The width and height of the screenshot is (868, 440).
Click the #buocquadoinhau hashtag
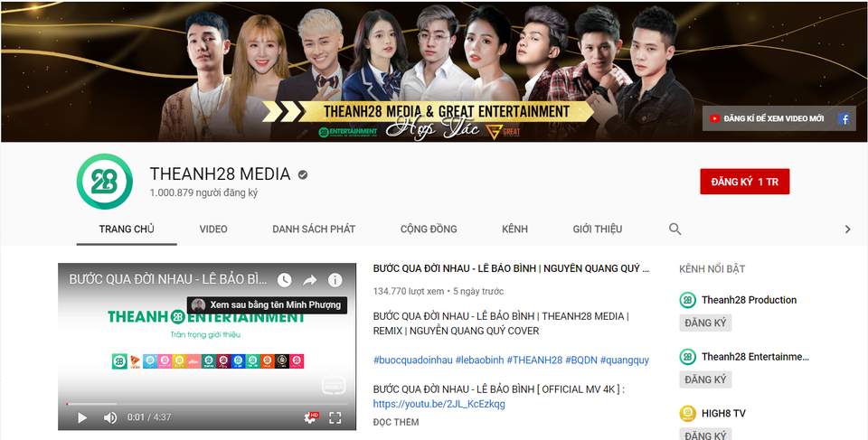(x=413, y=360)
